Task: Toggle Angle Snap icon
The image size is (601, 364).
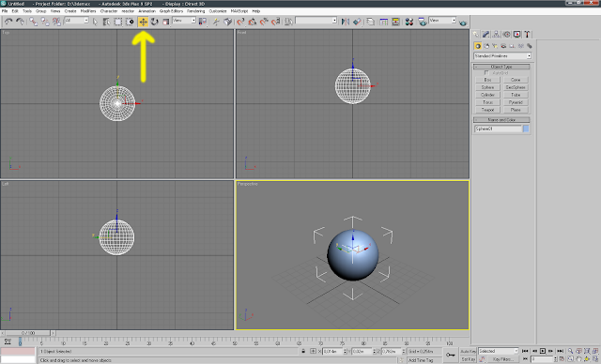Action: [253, 22]
